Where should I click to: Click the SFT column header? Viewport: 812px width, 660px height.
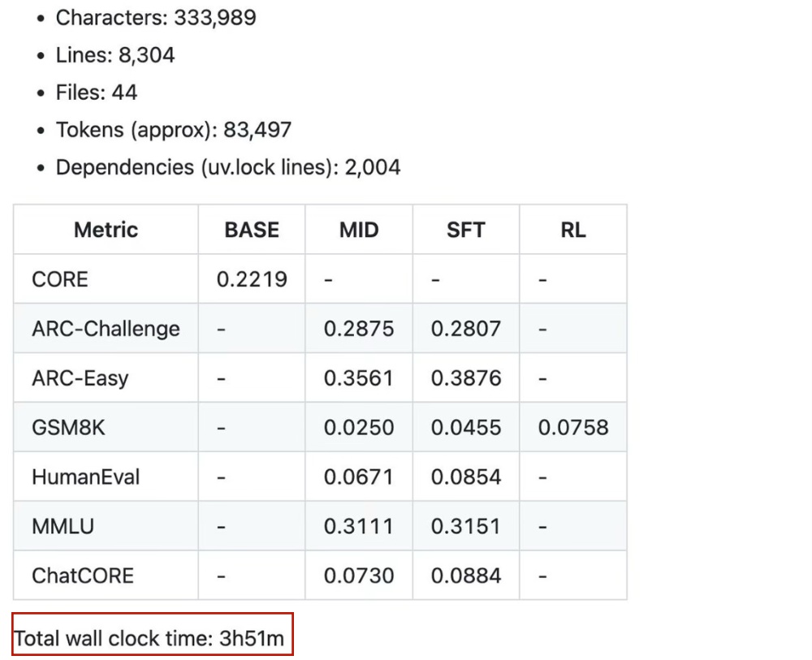point(465,230)
